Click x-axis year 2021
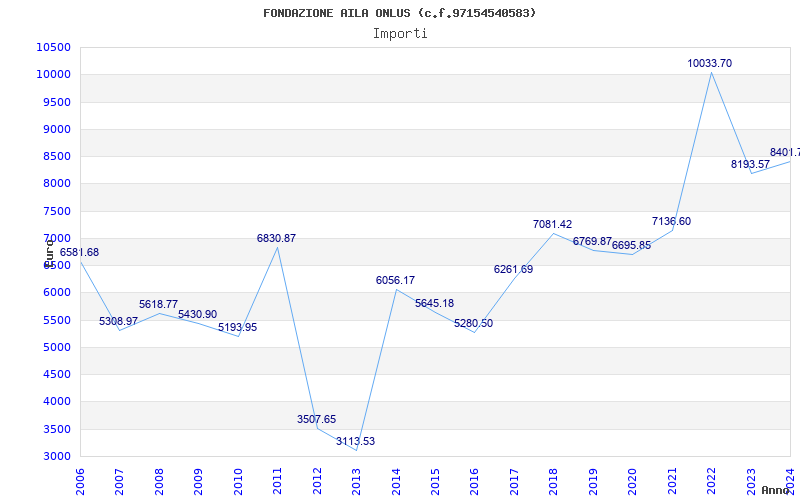The image size is (800, 500). tap(672, 482)
